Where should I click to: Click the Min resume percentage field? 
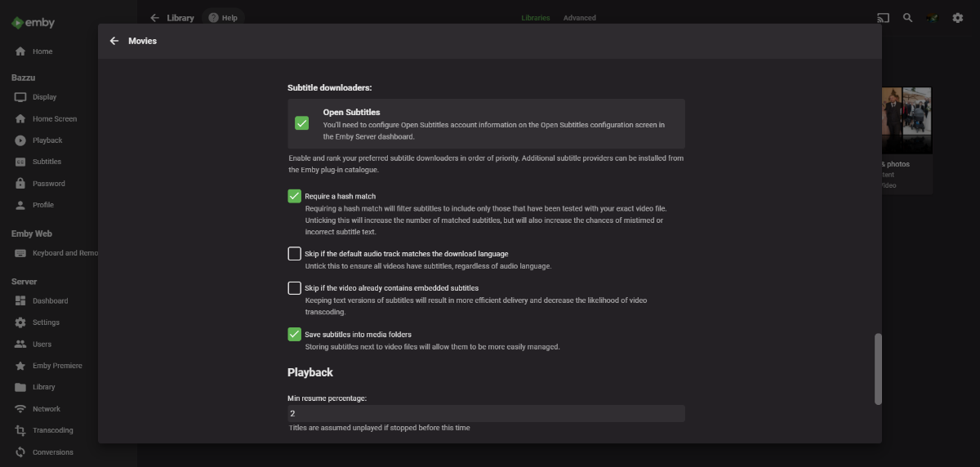click(486, 414)
